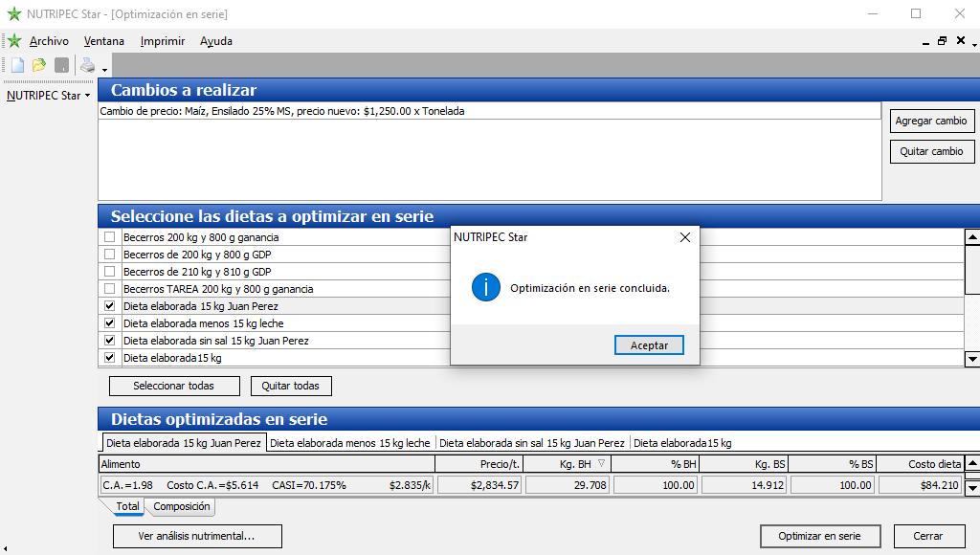This screenshot has width=980, height=555.
Task: Click the Alimento column header
Action: 267,464
